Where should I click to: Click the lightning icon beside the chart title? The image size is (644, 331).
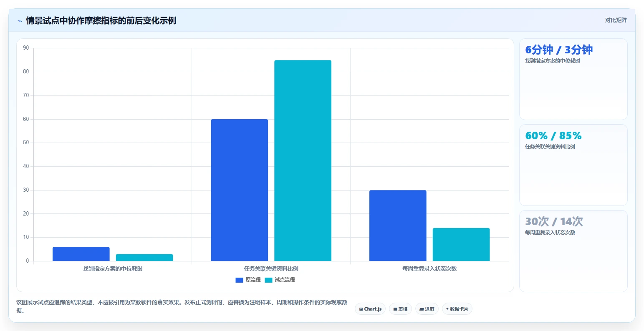click(20, 21)
